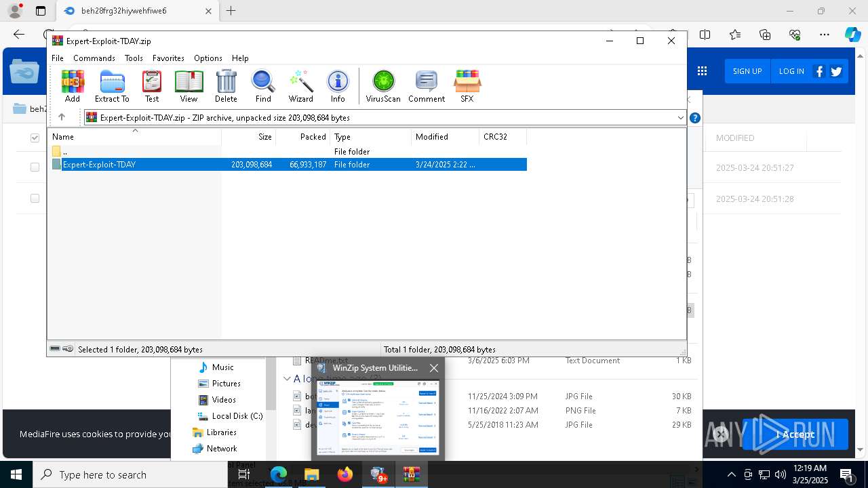This screenshot has height=488, width=868.
Task: Click the WinZip System Utilities preview thumbnail
Action: coord(378,417)
